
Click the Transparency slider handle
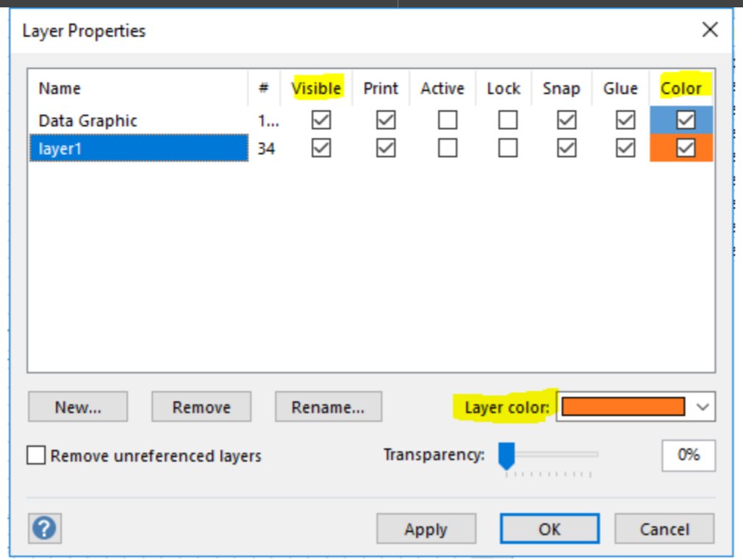click(506, 456)
